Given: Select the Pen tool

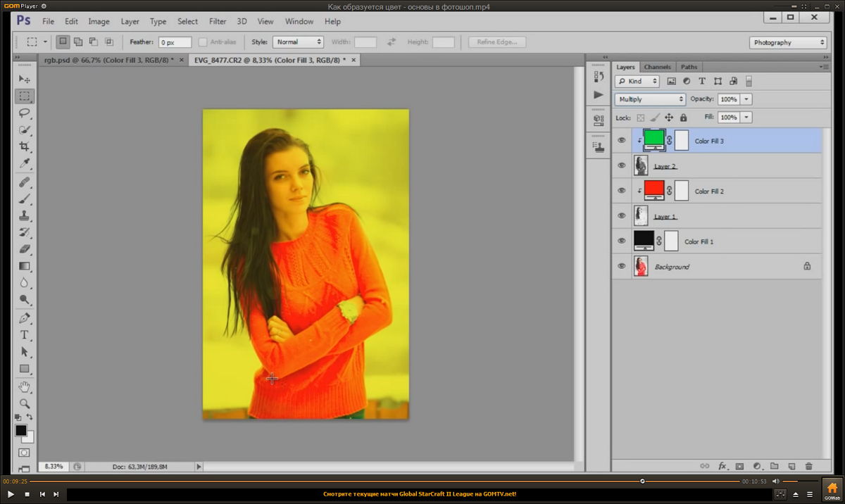Looking at the screenshot, I should coord(25,317).
